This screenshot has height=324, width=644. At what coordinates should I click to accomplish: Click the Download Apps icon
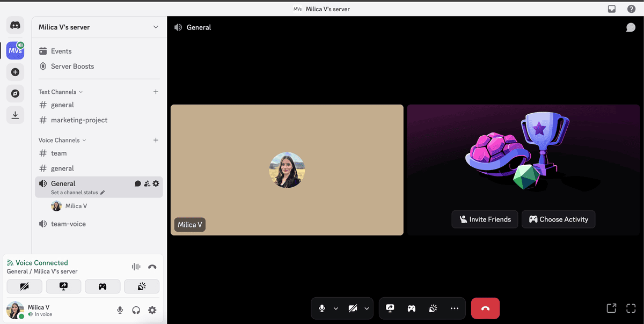(15, 115)
